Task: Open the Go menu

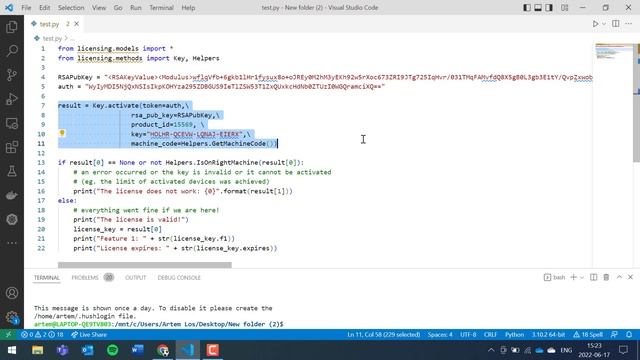Action: tap(118, 8)
